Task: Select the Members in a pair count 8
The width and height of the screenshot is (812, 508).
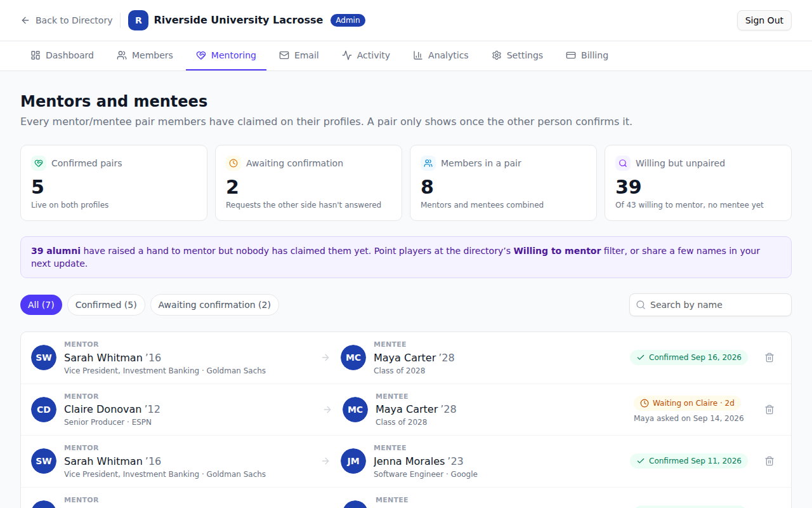Action: point(427,187)
